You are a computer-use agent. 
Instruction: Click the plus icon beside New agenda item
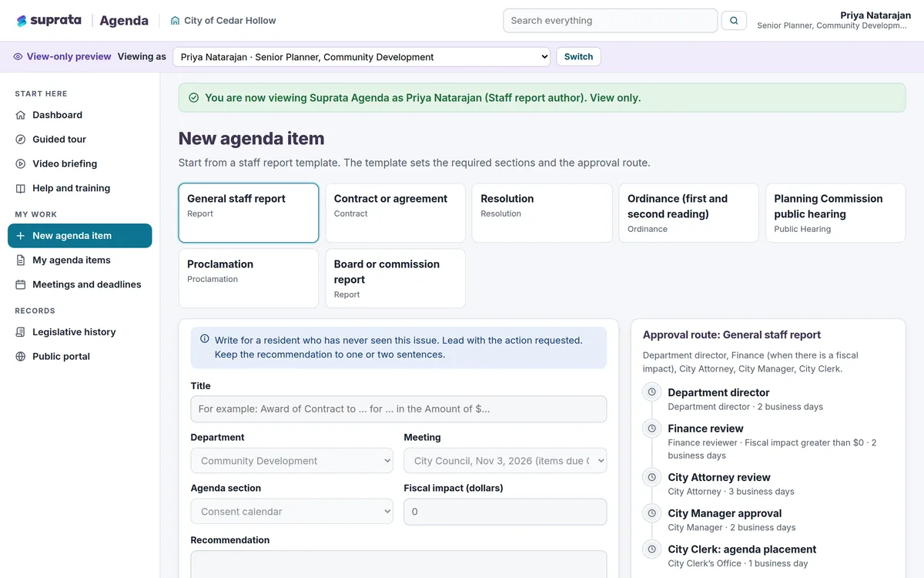tap(21, 236)
